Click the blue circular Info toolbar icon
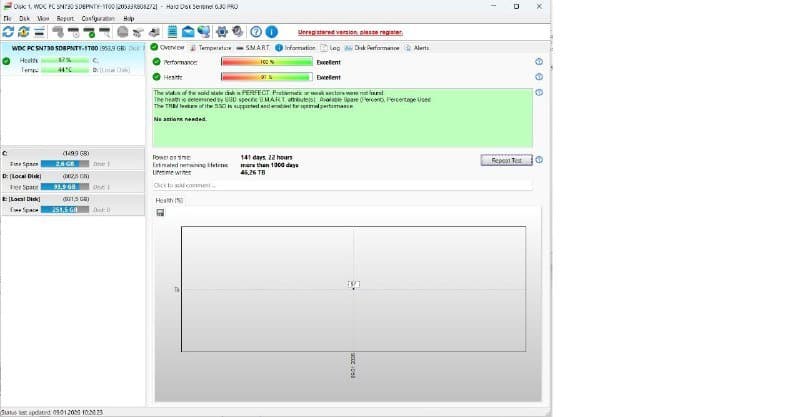 [x=271, y=32]
